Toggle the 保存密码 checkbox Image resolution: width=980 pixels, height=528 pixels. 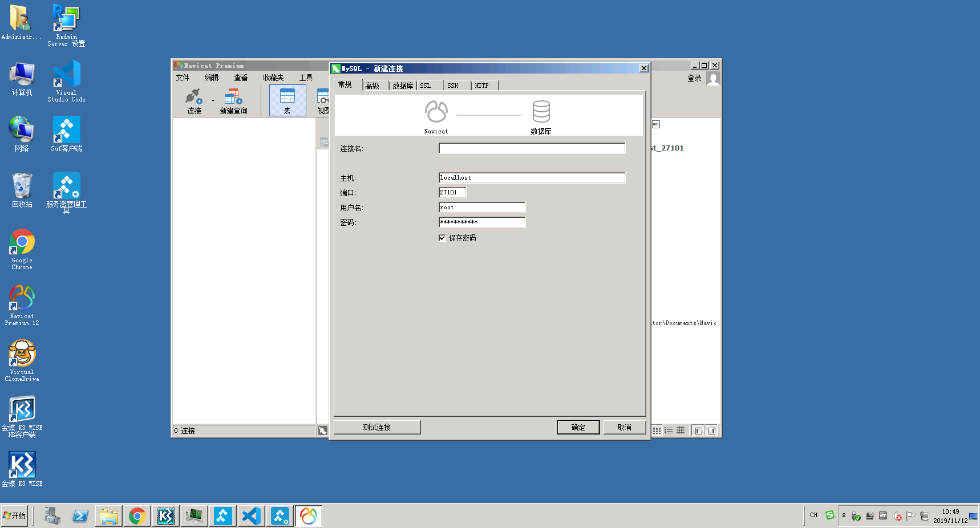[x=442, y=238]
